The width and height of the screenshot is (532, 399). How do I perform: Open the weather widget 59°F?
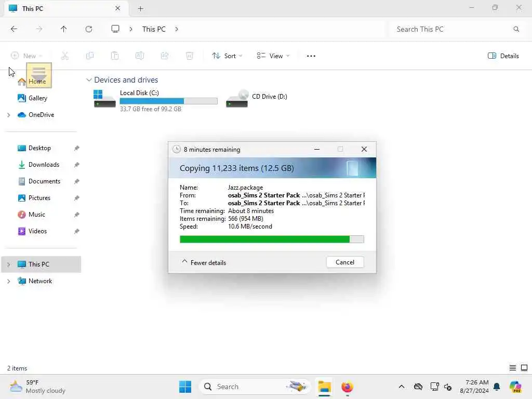[x=37, y=387]
